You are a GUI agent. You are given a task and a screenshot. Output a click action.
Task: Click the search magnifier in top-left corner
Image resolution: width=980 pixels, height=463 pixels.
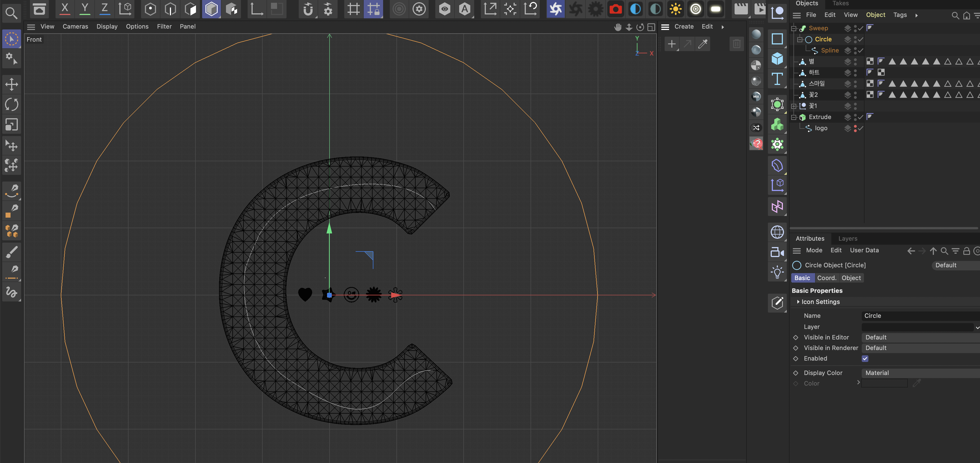point(11,13)
